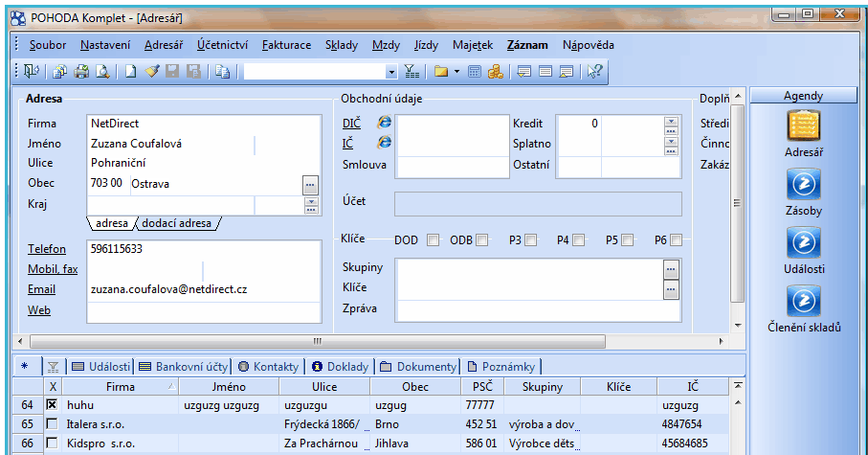This screenshot has width=868, height=455.
Task: Click the yellow folder toolbar icon
Action: click(x=440, y=72)
